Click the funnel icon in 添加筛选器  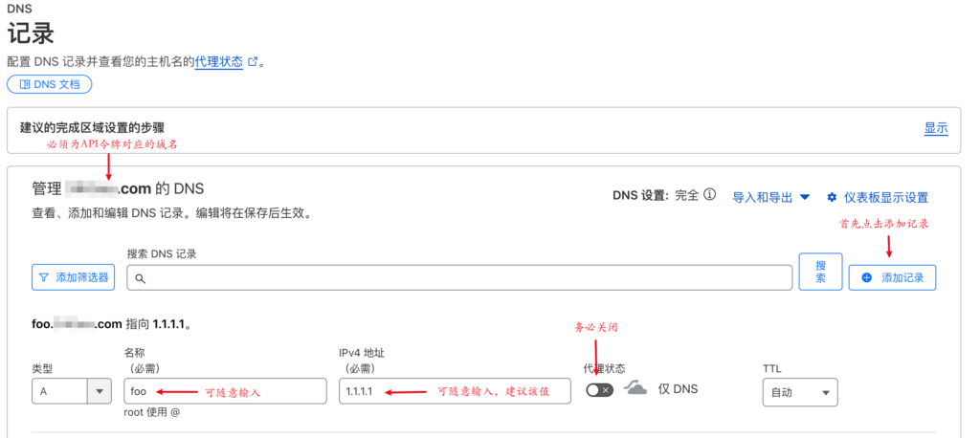[x=43, y=277]
